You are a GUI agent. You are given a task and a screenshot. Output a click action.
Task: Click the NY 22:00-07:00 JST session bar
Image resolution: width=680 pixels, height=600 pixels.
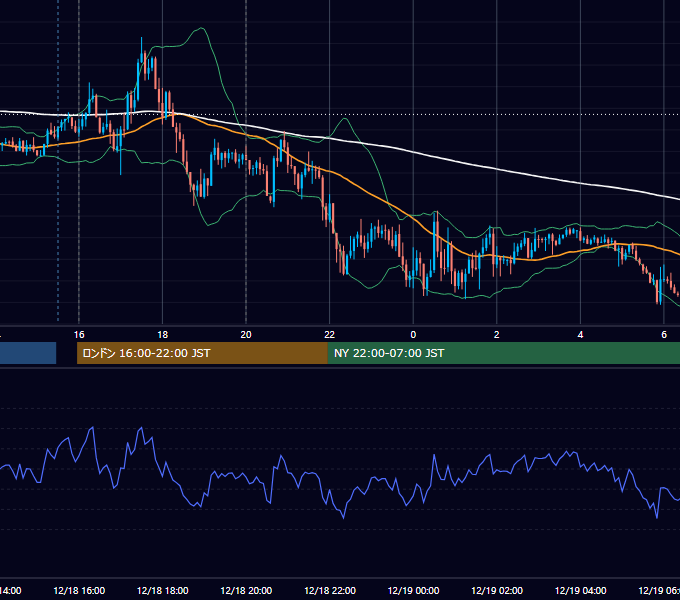point(503,353)
